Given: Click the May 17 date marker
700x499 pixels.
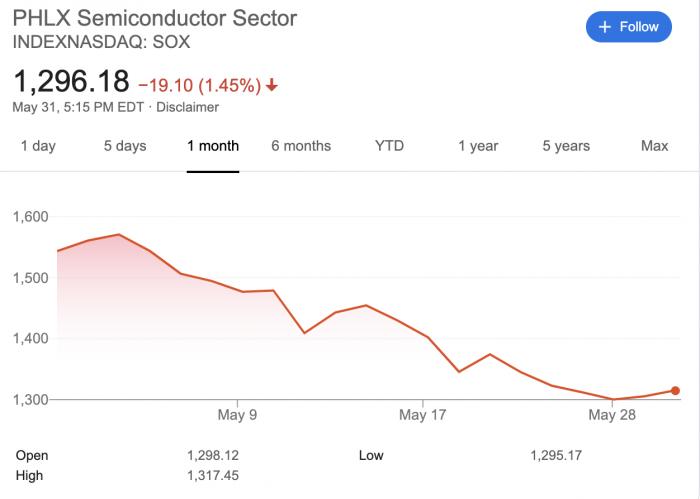Looking at the screenshot, I should 425,414.
